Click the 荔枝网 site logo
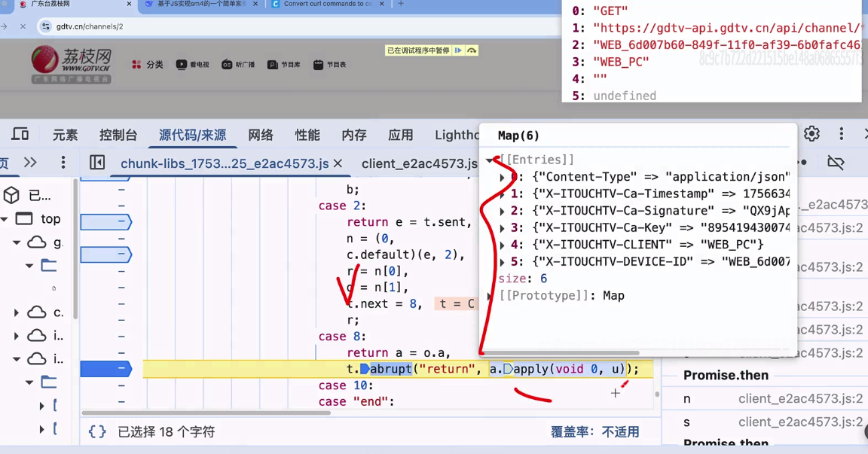 tap(71, 65)
